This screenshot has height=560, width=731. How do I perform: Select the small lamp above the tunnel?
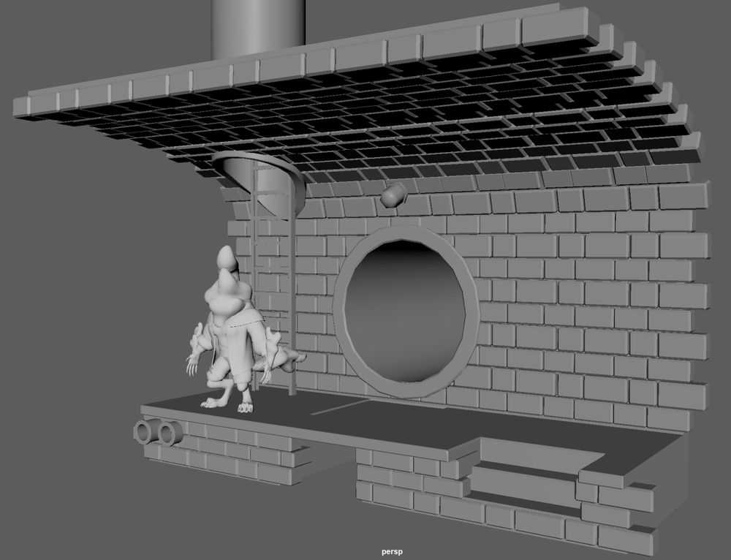coord(394,194)
